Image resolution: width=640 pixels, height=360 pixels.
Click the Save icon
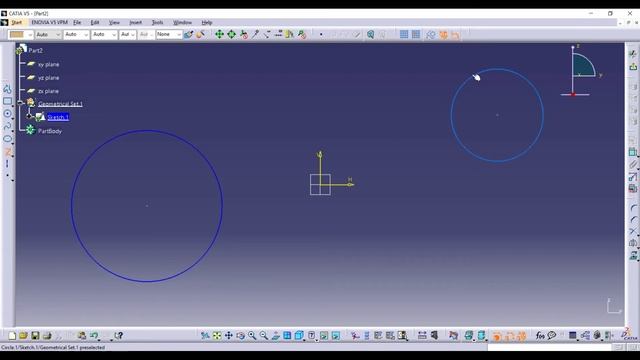click(x=35, y=336)
